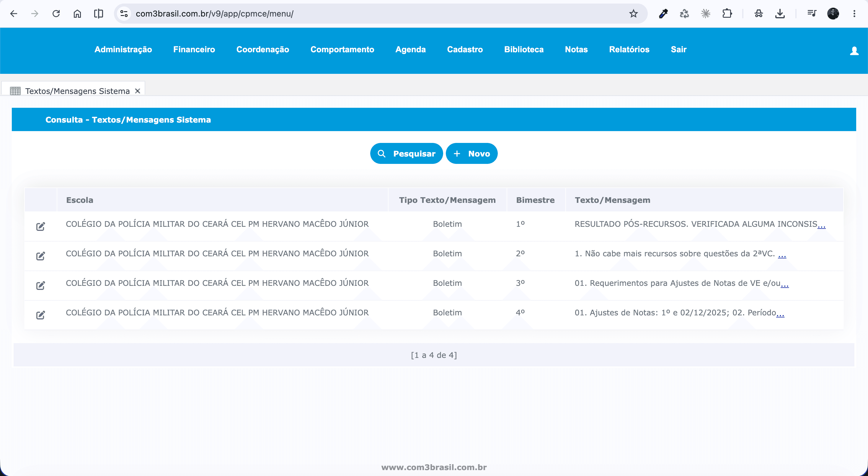Bookmark this page with the star

634,14
